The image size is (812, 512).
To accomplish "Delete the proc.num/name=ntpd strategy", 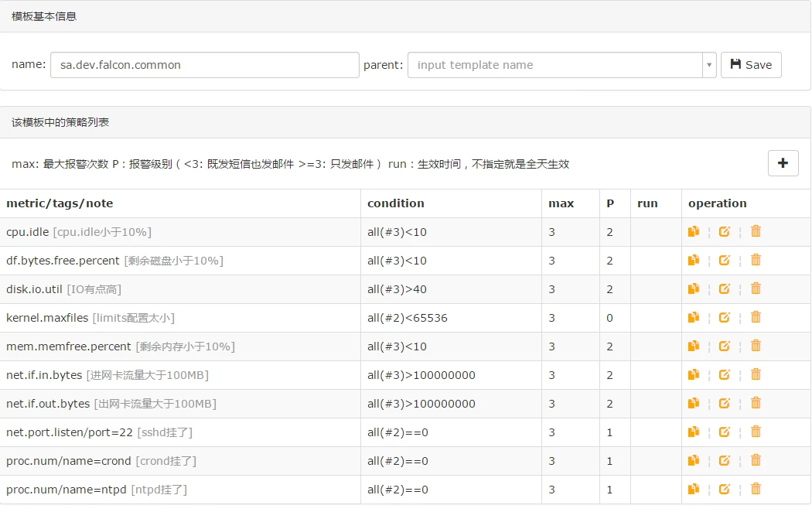I will coord(756,489).
